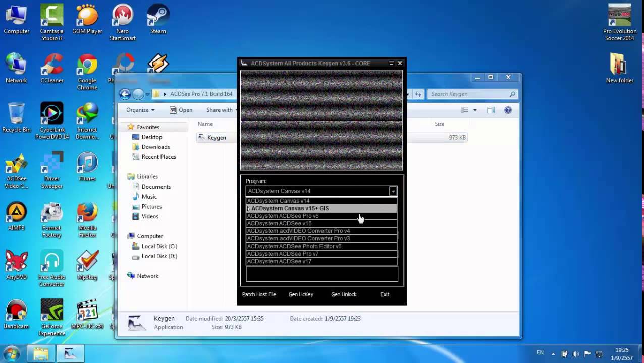
Task: Open Desktop in the navigation pane
Action: pos(151,137)
